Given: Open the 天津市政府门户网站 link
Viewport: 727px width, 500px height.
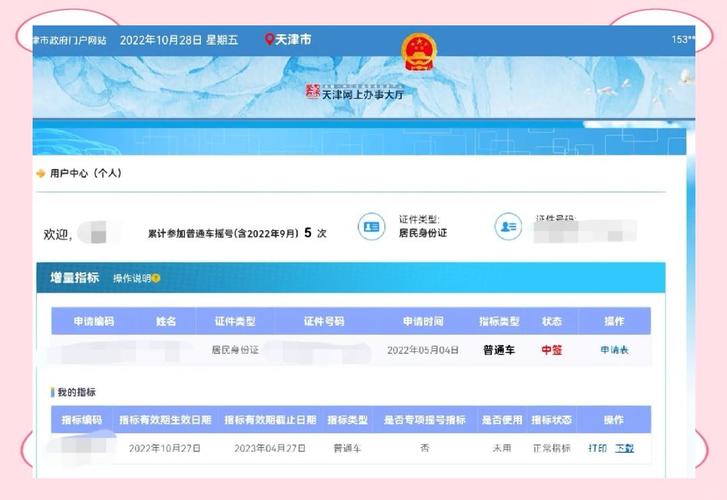Looking at the screenshot, I should tap(70, 40).
